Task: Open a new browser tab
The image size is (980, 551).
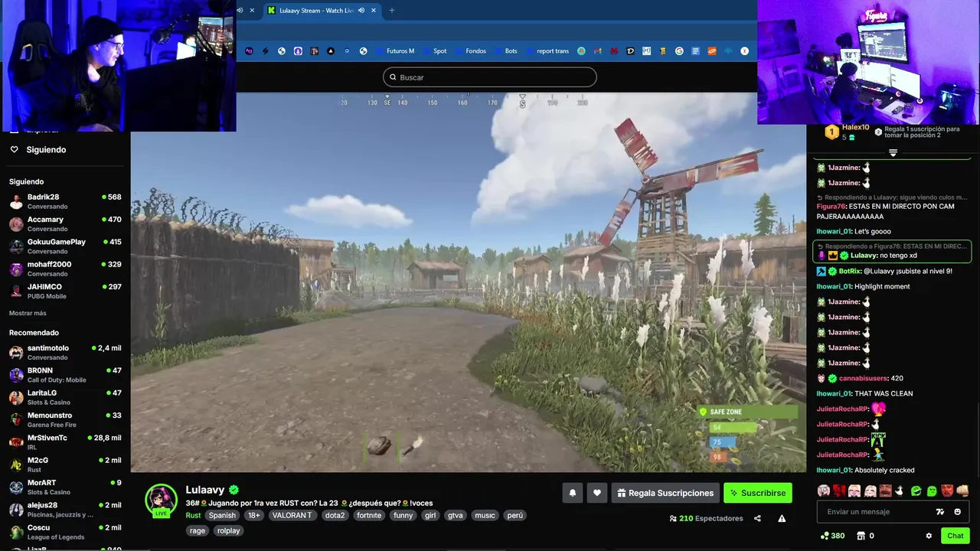Action: (x=392, y=10)
